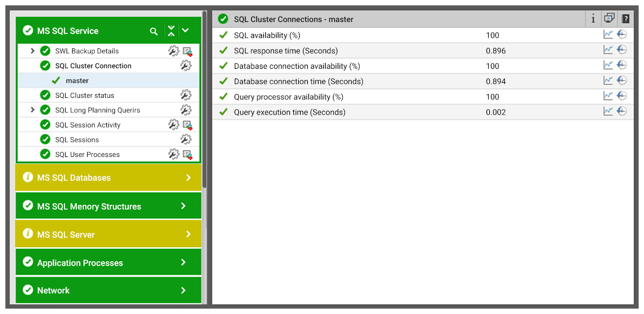Viewport: 644px width, 314px height.
Task: Select the master descriptor row
Action: pos(108,81)
